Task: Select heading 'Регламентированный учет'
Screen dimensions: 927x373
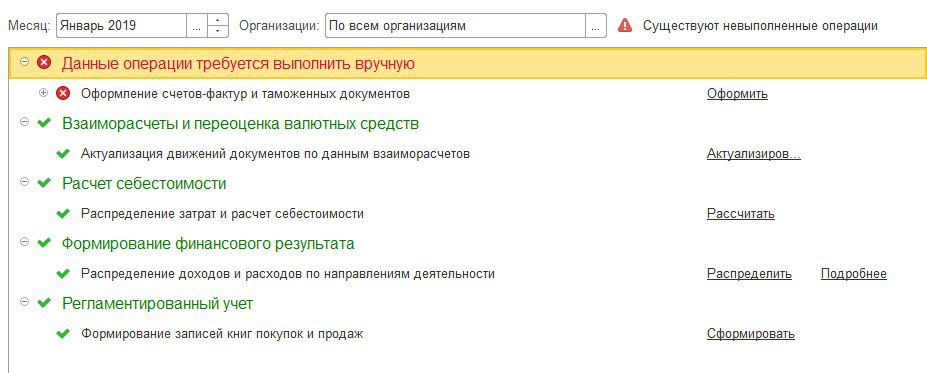Action: (158, 304)
